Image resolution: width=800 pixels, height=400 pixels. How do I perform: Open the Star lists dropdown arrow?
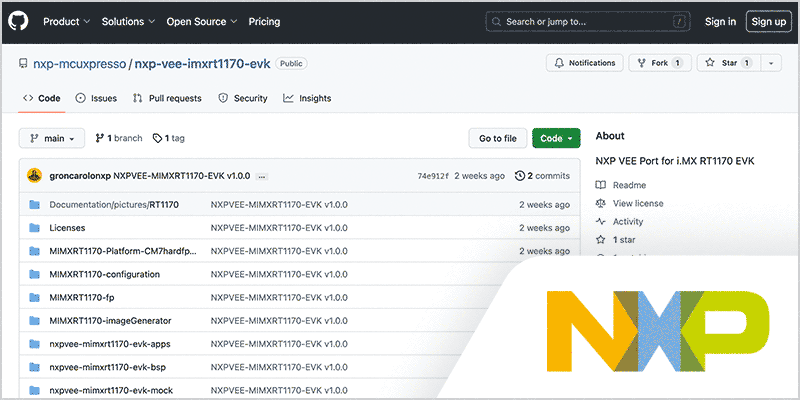click(x=771, y=63)
